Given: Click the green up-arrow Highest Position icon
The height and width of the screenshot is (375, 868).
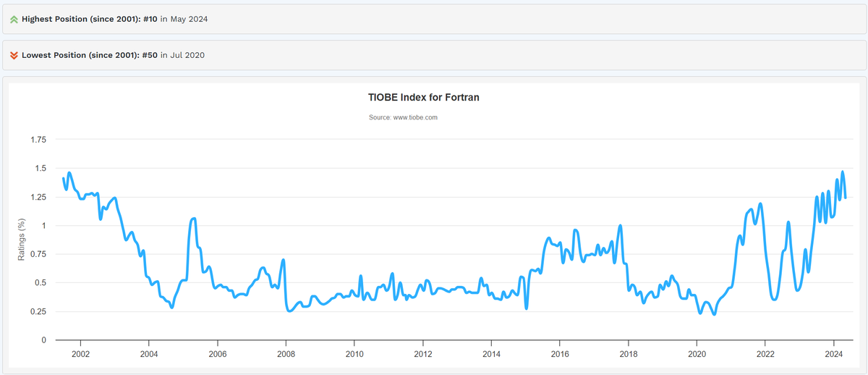Looking at the screenshot, I should click(x=14, y=20).
